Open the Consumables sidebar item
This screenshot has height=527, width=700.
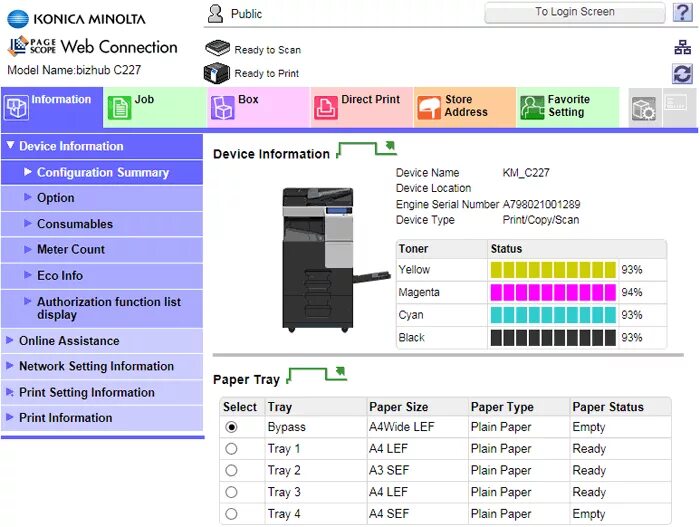[102, 224]
